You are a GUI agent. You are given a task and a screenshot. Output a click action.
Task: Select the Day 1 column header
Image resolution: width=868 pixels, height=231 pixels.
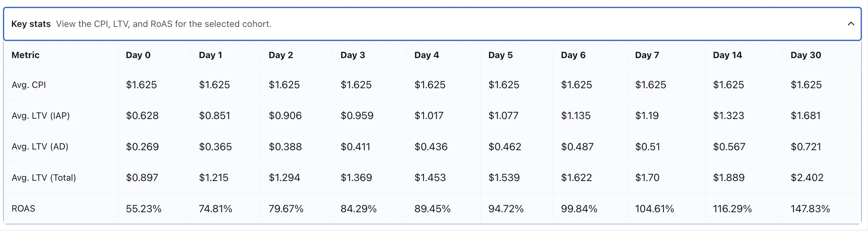210,55
